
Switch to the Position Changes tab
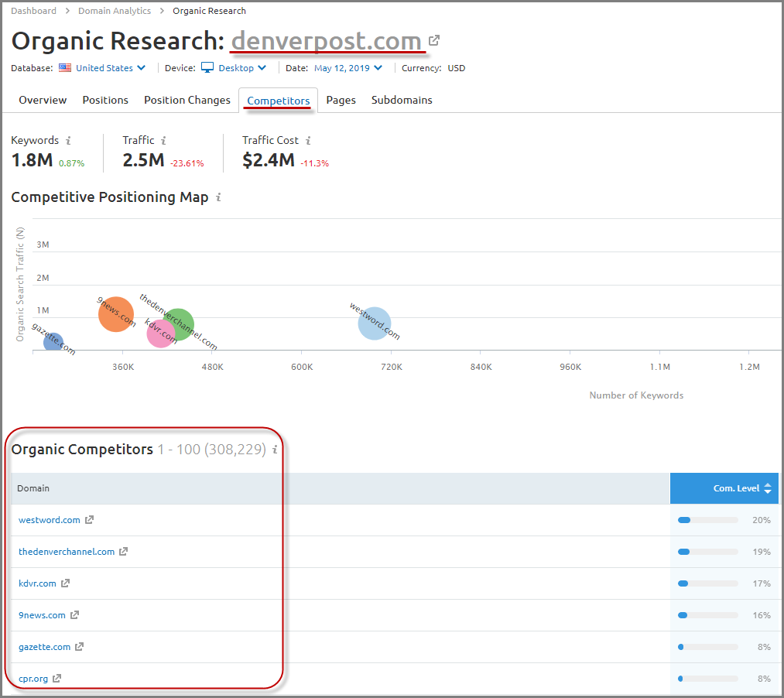187,100
